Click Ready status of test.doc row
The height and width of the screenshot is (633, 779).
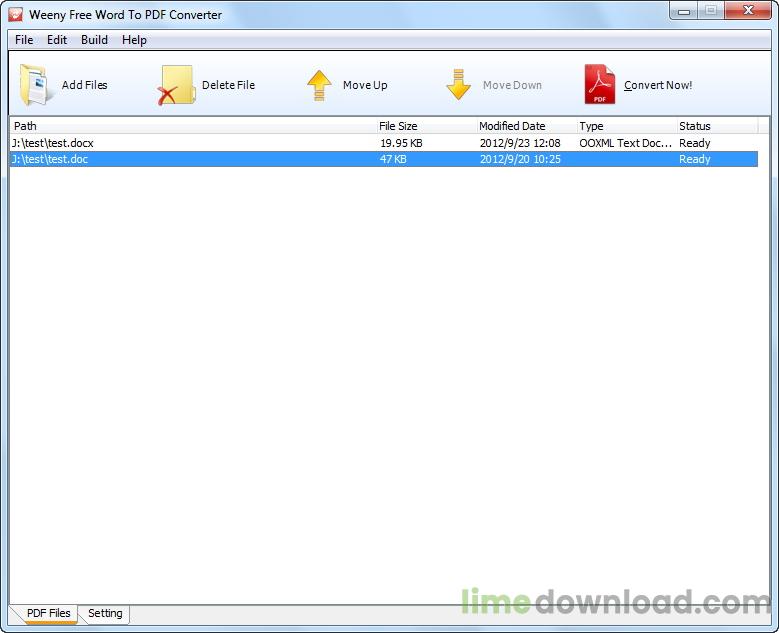click(695, 159)
